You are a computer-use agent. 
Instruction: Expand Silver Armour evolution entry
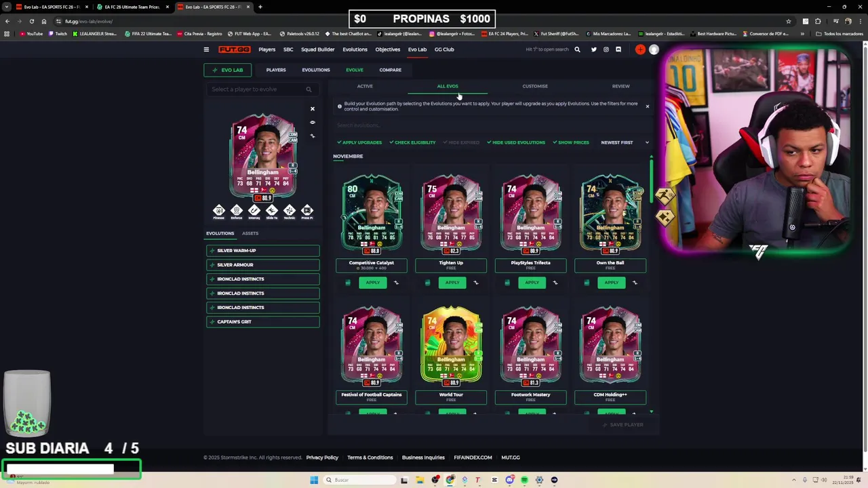coord(263,265)
